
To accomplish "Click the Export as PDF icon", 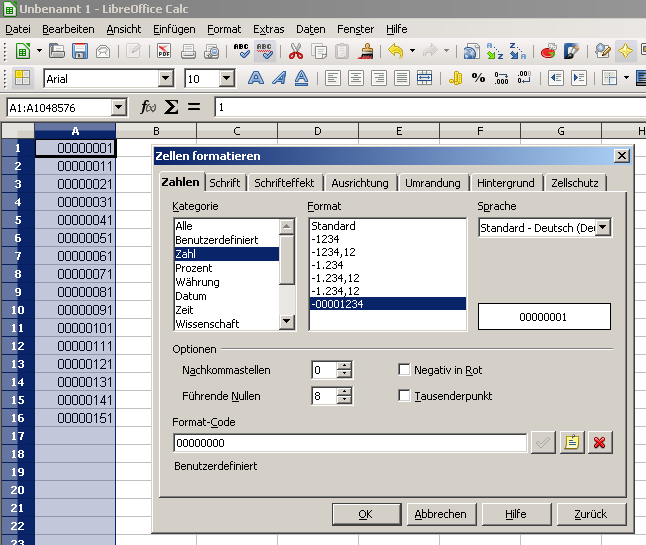I will click(x=164, y=51).
